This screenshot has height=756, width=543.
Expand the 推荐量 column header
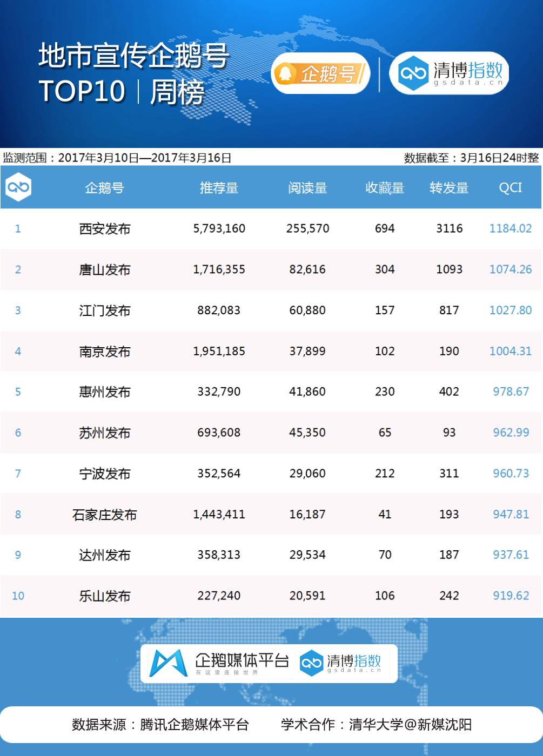click(218, 187)
